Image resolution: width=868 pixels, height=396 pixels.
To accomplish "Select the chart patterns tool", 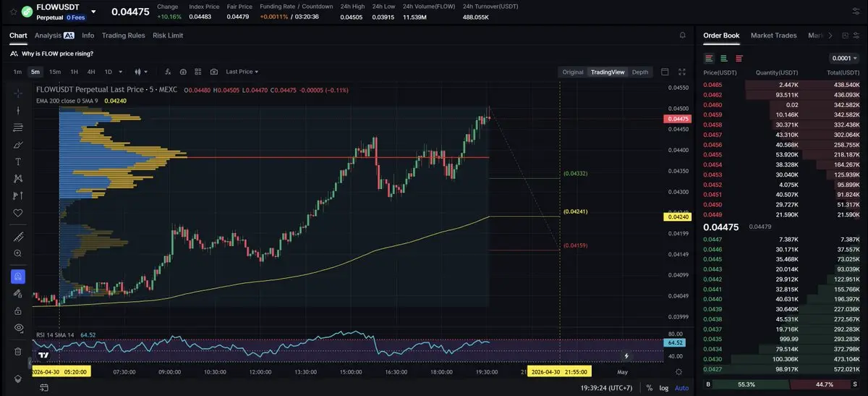I will tap(18, 178).
